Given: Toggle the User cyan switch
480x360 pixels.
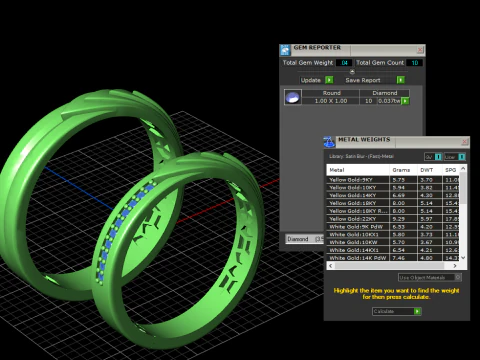Looking at the screenshot, I should [462, 157].
